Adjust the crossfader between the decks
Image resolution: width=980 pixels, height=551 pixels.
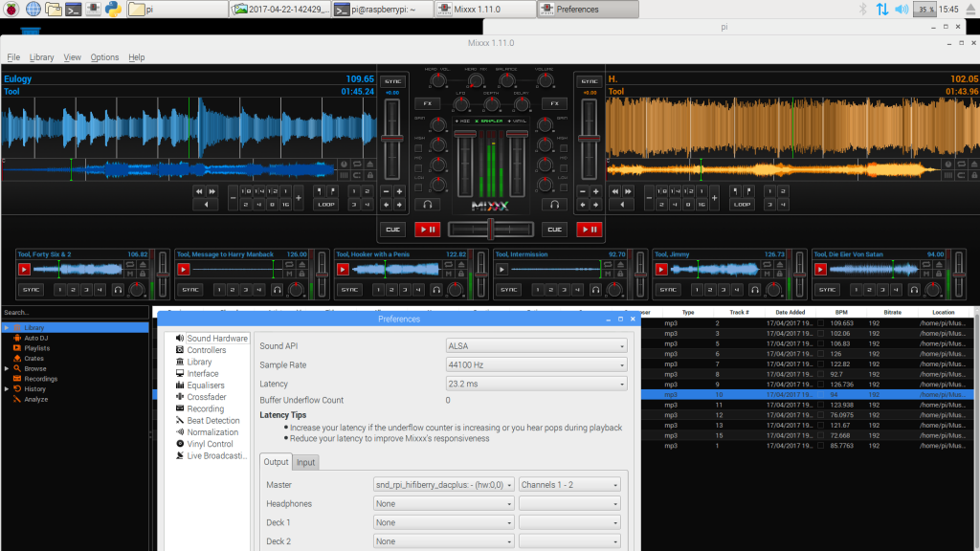point(490,227)
